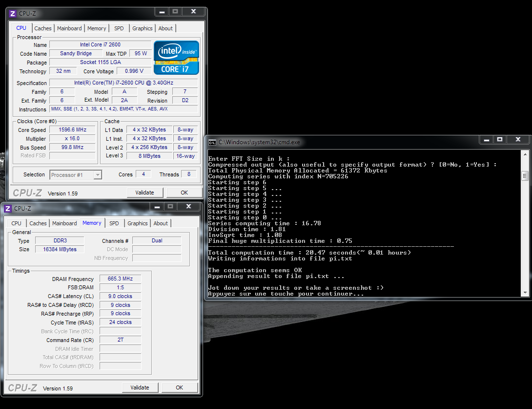Click the Revision value 'D2'
This screenshot has width=532, height=409.
[185, 100]
